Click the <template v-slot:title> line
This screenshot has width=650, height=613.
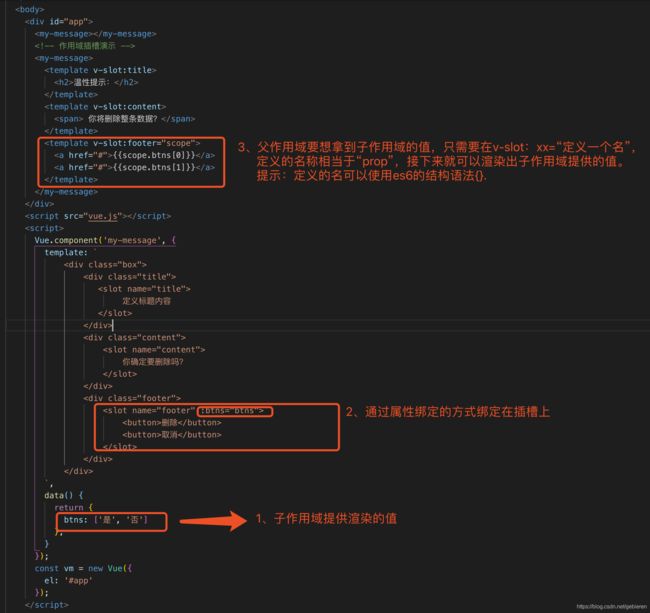pyautogui.click(x=100, y=70)
